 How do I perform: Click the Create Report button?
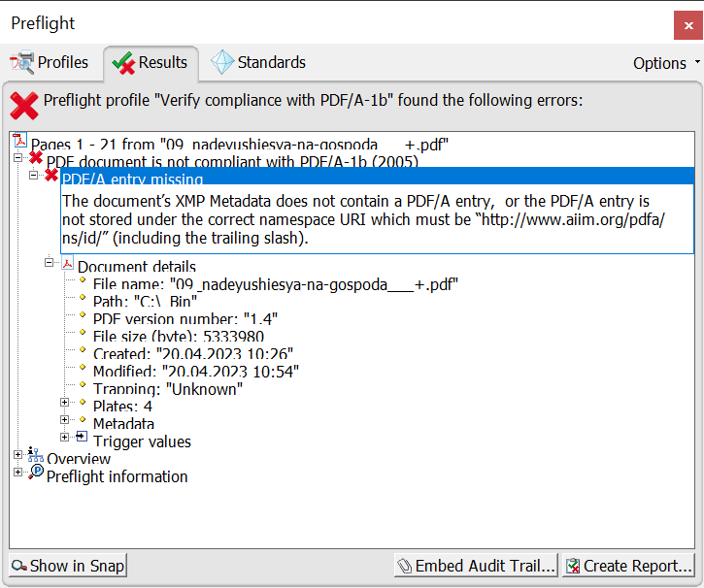[628, 566]
